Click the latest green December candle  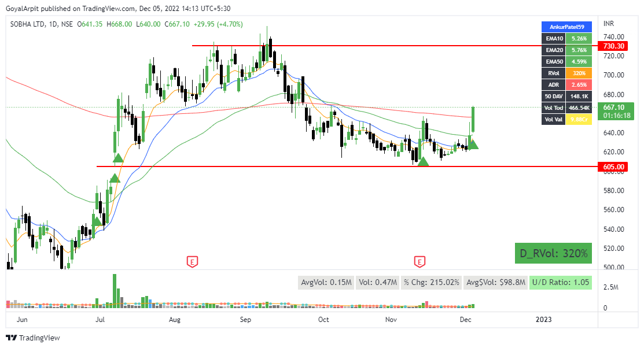(473, 119)
